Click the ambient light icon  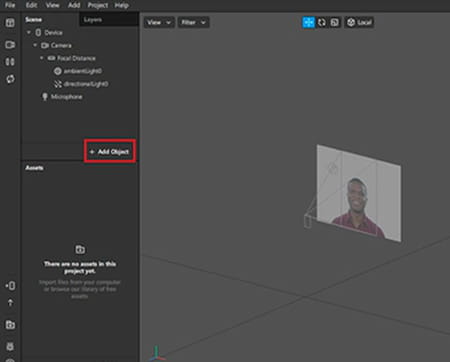click(58, 71)
